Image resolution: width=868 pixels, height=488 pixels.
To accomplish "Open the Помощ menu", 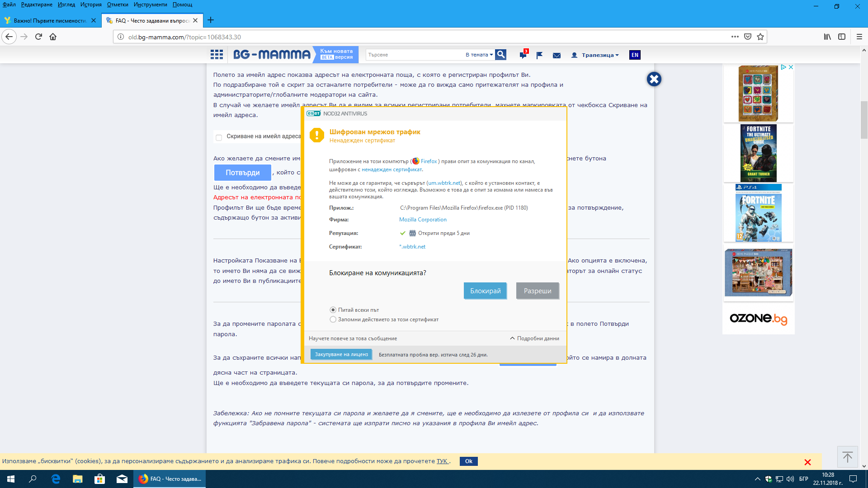I will pyautogui.click(x=182, y=5).
